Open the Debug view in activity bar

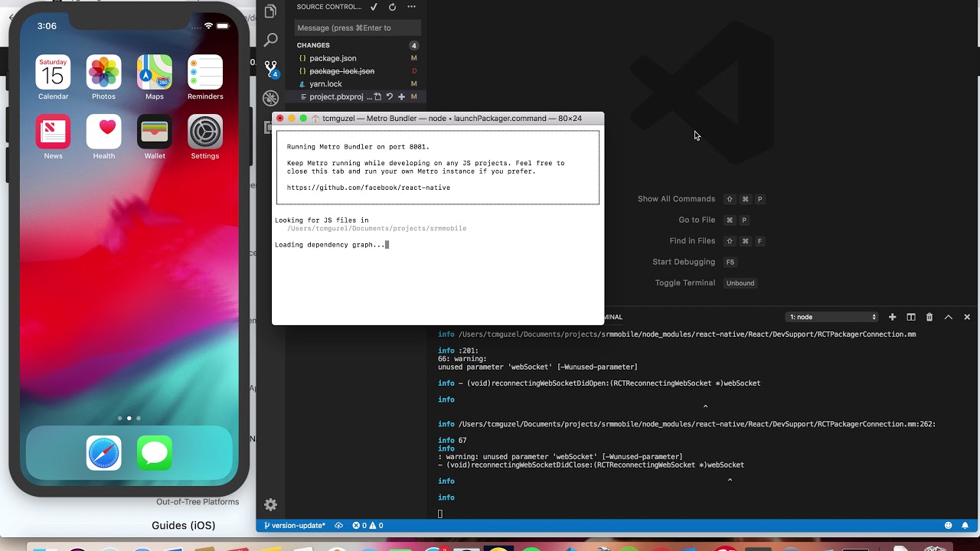270,98
